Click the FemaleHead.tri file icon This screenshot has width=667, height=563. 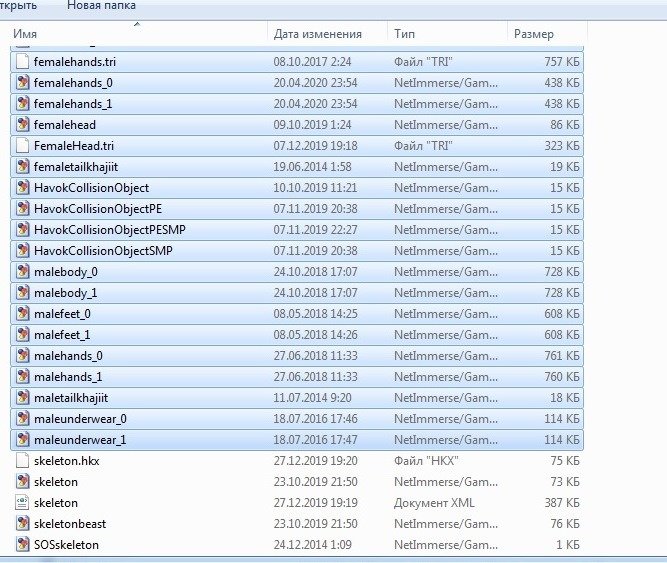click(24, 146)
